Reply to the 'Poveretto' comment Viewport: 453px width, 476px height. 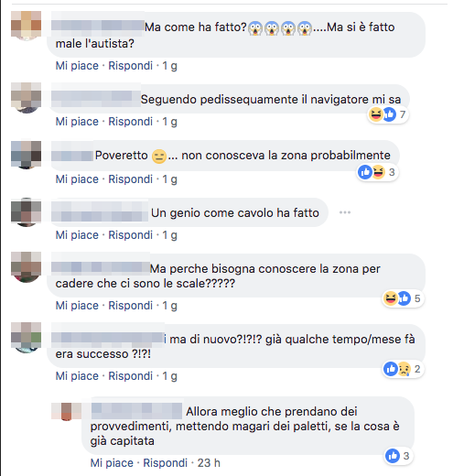coord(131,179)
